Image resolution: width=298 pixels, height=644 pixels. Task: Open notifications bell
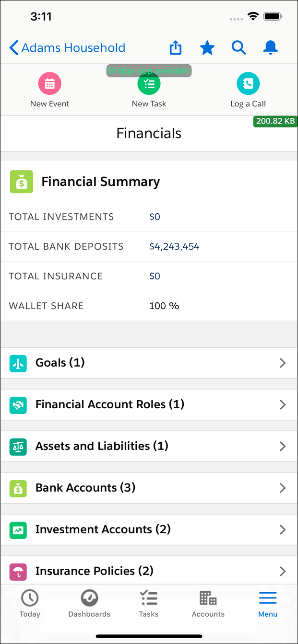point(271,47)
